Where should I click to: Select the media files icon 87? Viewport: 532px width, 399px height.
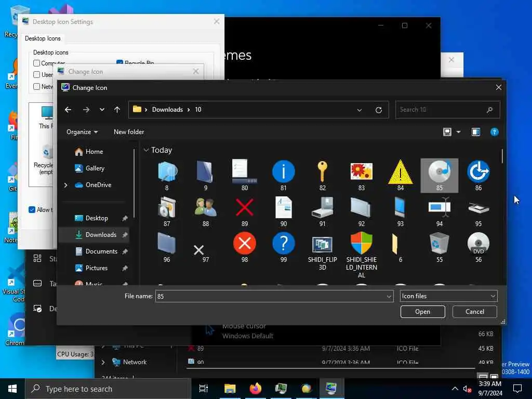167,212
